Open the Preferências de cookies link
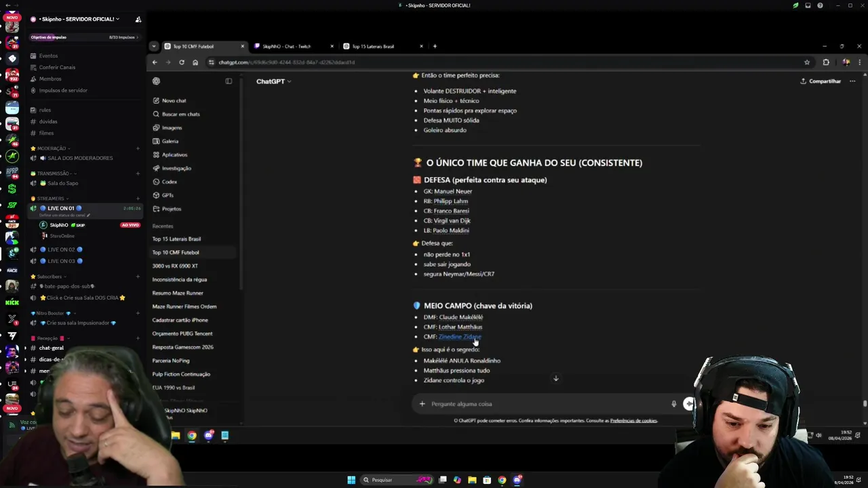This screenshot has height=488, width=868. click(633, 421)
